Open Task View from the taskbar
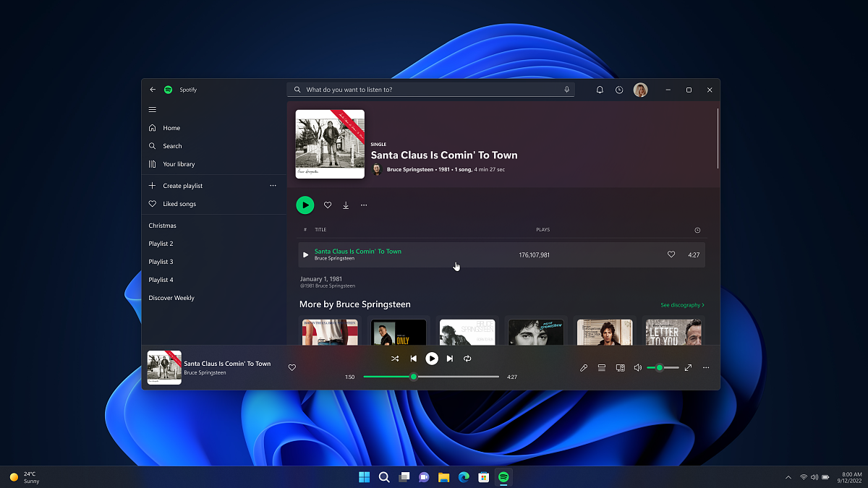 (404, 477)
